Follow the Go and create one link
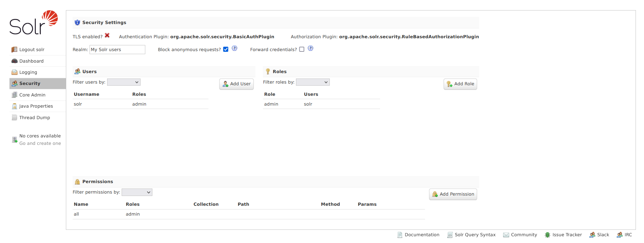This screenshot has width=644, height=243. coord(40,143)
